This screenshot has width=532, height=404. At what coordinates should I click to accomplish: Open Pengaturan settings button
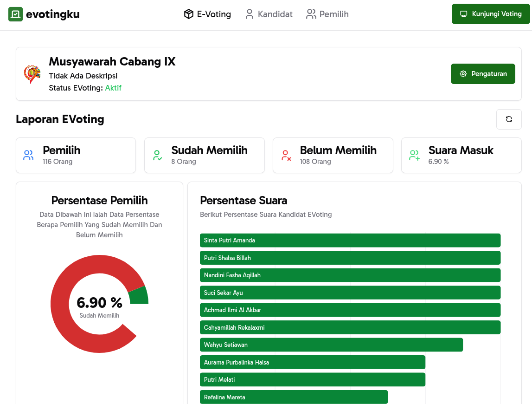point(483,74)
